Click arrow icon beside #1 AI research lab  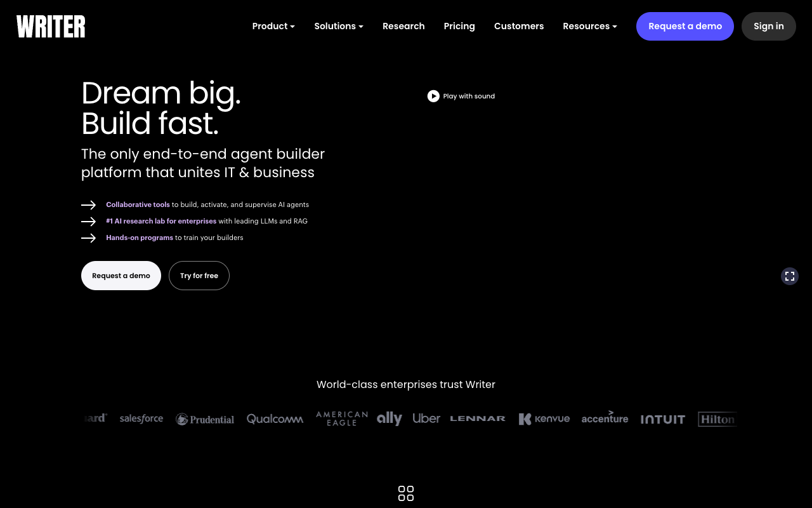[x=88, y=221]
